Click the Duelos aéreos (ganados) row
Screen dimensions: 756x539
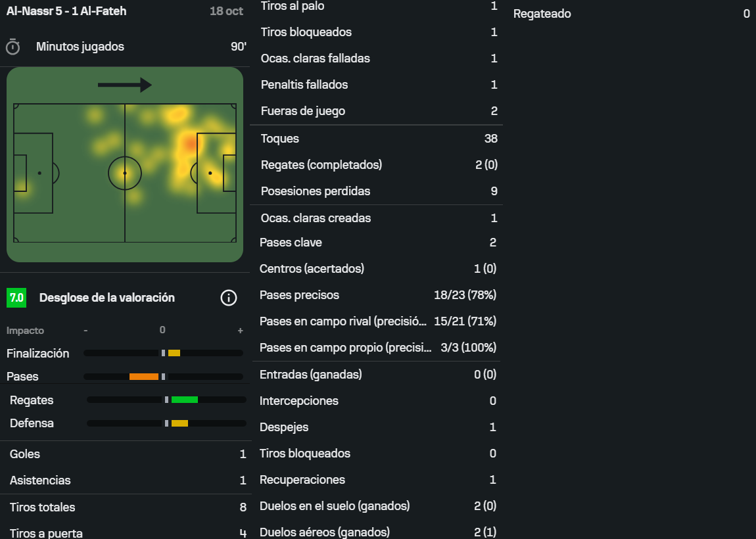pos(377,532)
